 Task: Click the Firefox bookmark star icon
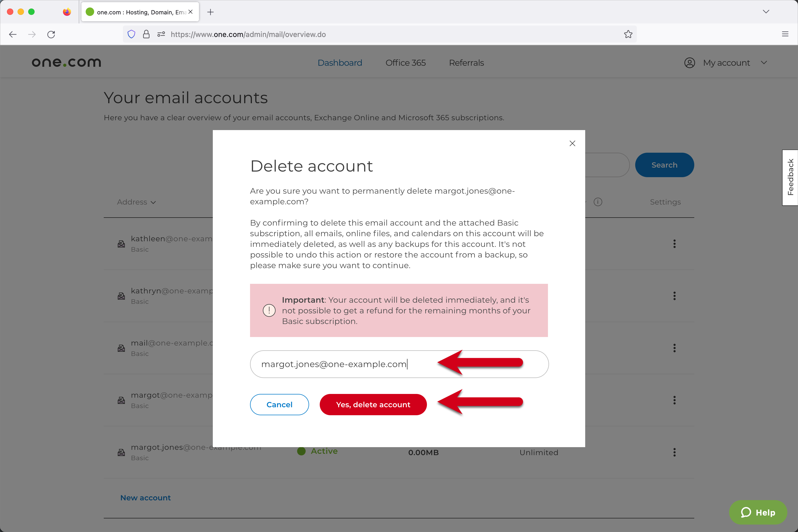tap(628, 34)
